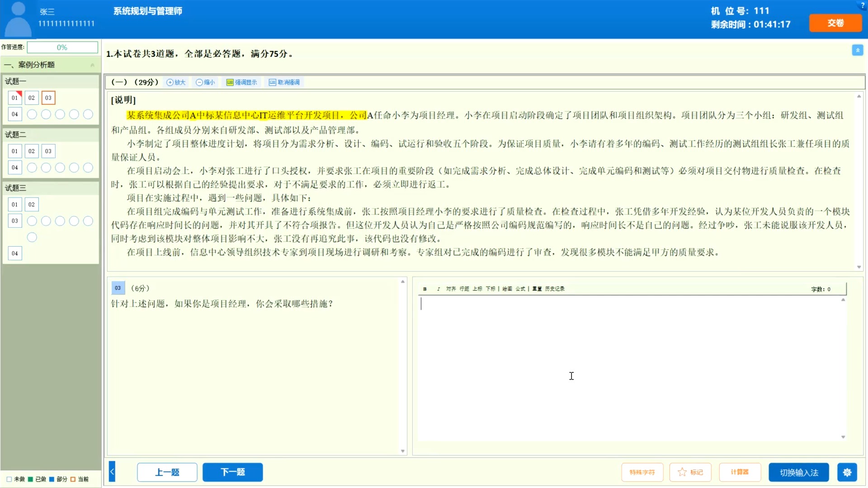868x488 pixels.
Task: Select current question 03 under 试题一
Action: click(48, 98)
